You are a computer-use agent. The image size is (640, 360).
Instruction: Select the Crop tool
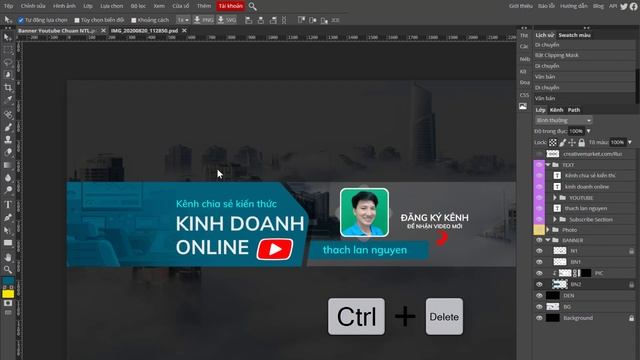(x=8, y=87)
